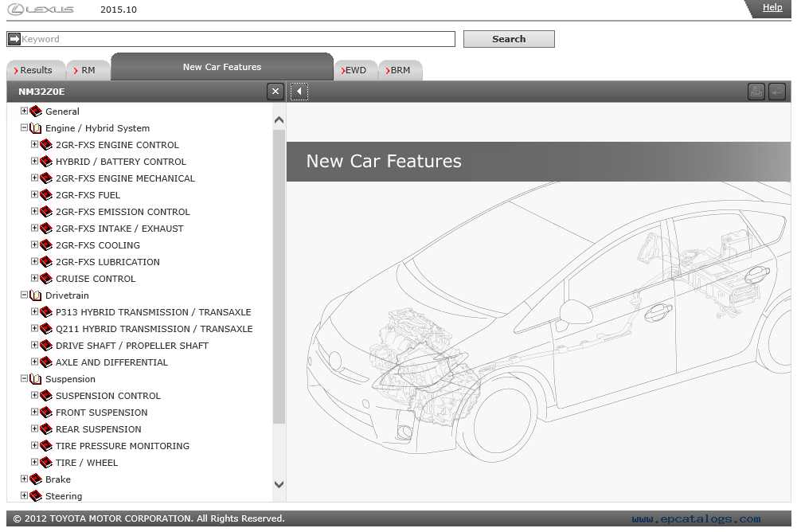Select TIRE PRESSURE MONITORING in the tree

(x=122, y=446)
